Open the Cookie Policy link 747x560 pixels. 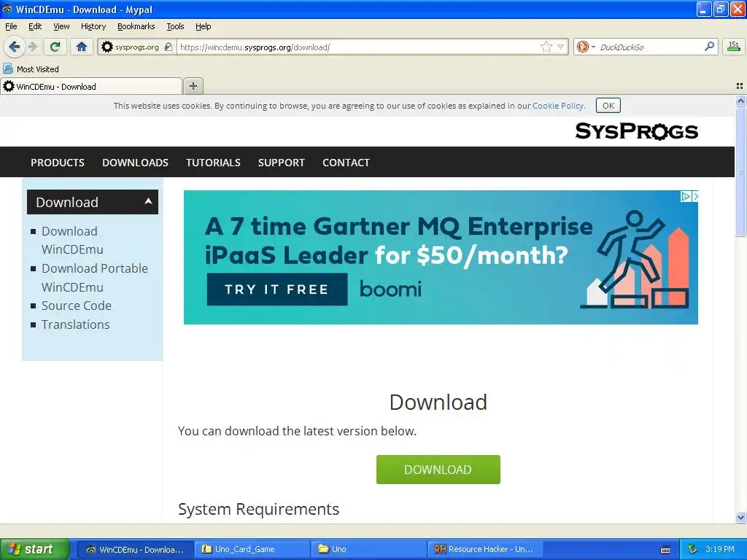[558, 106]
